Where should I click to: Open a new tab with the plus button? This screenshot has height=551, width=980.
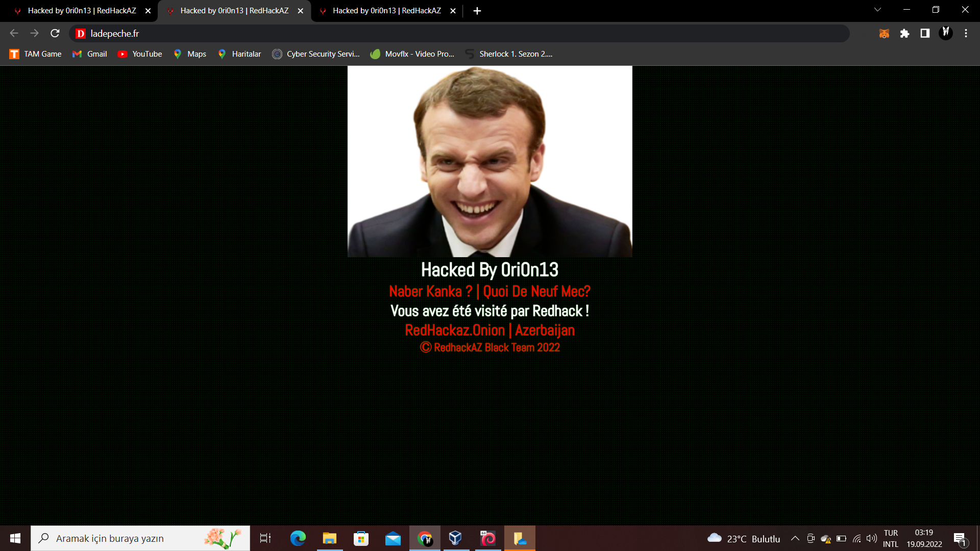click(x=477, y=11)
